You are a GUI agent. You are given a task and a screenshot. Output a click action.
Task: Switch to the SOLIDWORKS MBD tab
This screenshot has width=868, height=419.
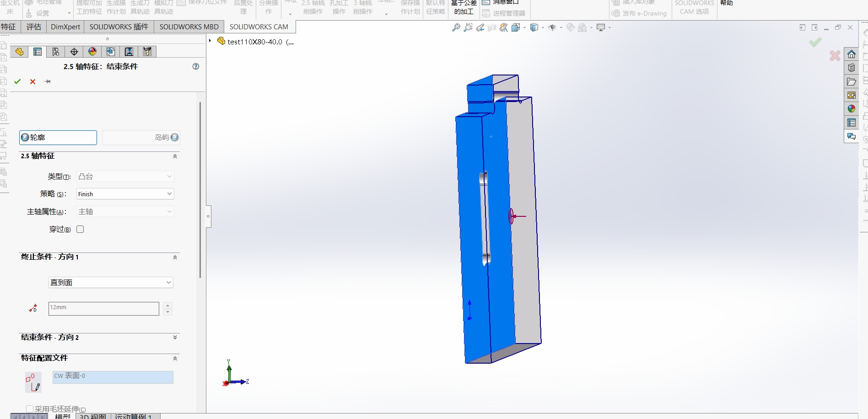click(189, 27)
